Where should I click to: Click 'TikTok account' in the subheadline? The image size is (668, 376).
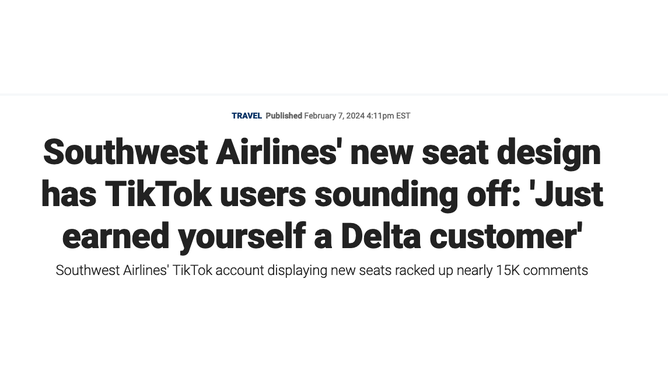point(218,270)
